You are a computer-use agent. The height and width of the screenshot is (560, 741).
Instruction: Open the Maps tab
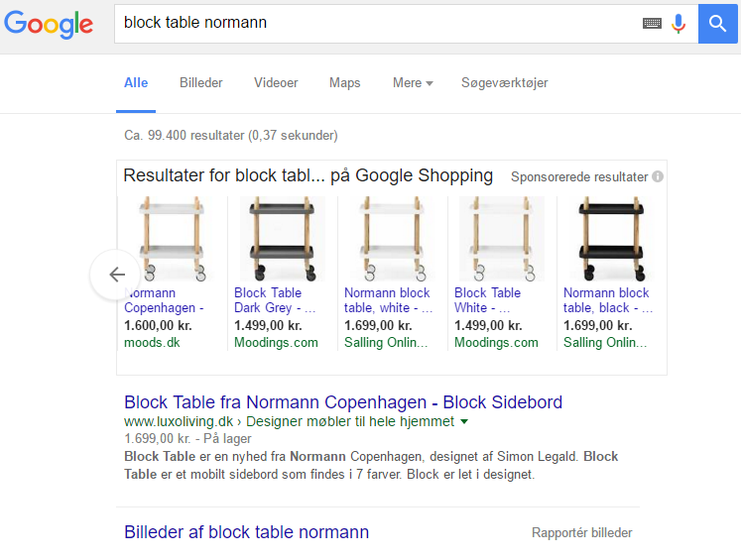(344, 83)
